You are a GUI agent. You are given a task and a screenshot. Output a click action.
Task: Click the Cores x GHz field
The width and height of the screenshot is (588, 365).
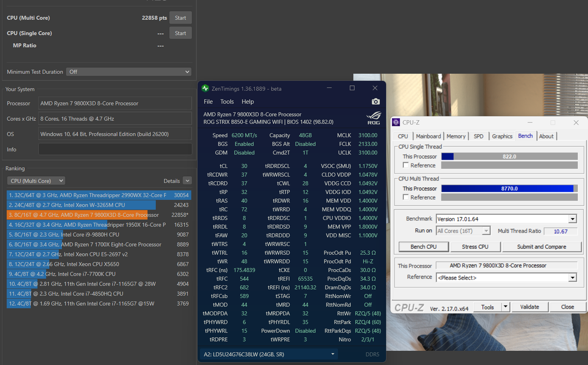[x=115, y=118]
